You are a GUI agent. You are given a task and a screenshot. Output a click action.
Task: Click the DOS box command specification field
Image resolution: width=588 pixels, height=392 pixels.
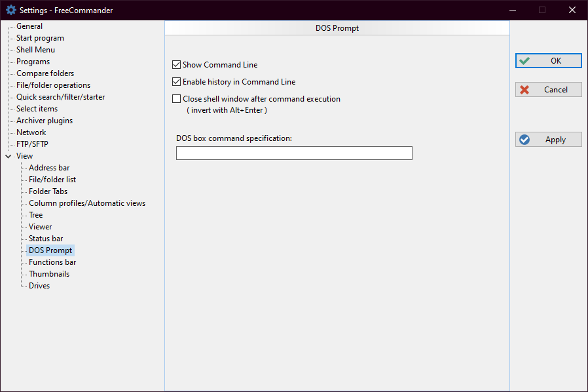point(294,153)
